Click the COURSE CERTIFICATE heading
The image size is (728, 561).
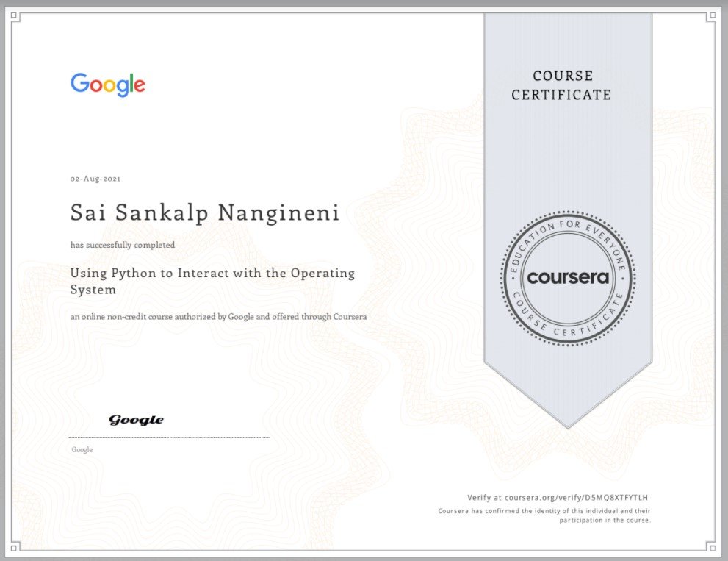click(x=562, y=85)
